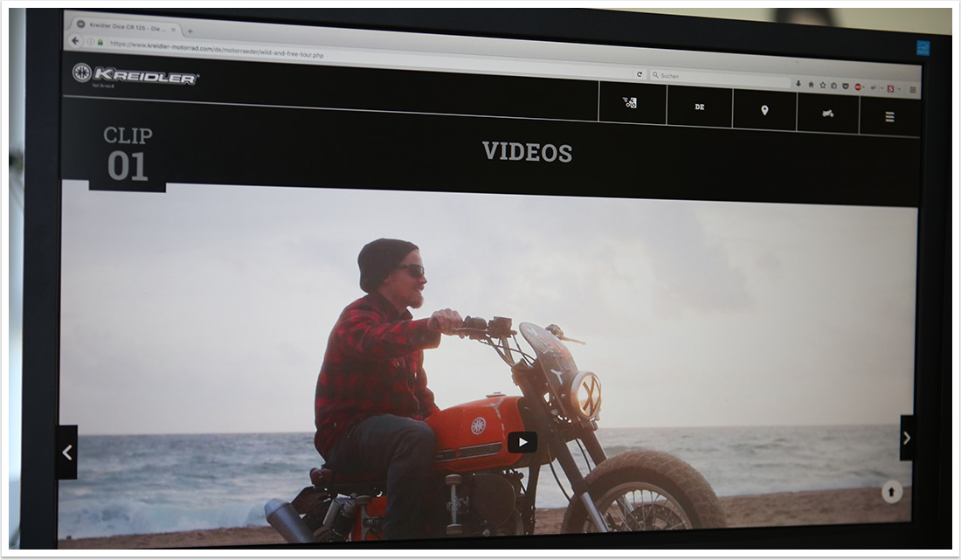Open the website hamburger menu
The height and width of the screenshot is (560, 961).
[x=889, y=116]
